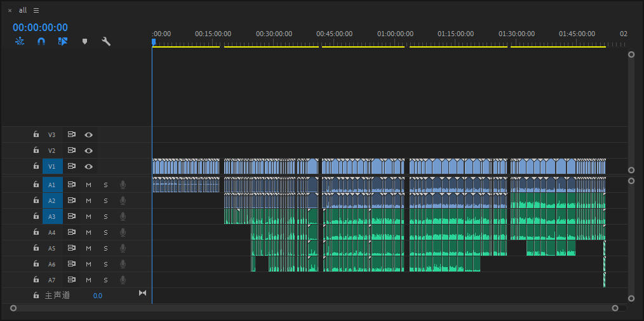
Task: Mute audio track A2
Action: pyautogui.click(x=89, y=200)
